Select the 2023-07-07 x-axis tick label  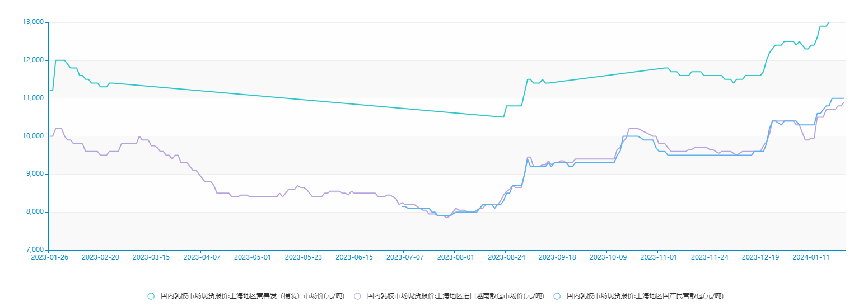point(405,257)
